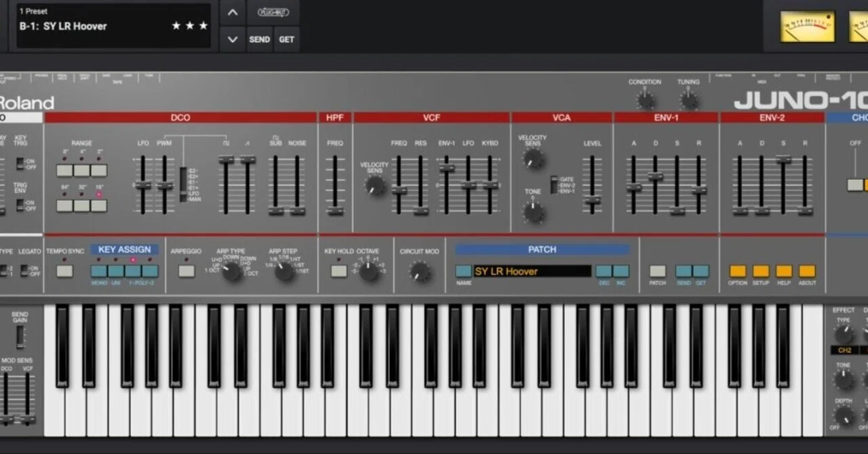Adjust the CONDITION knob
Image resolution: width=868 pixels, height=454 pixels.
(646, 101)
